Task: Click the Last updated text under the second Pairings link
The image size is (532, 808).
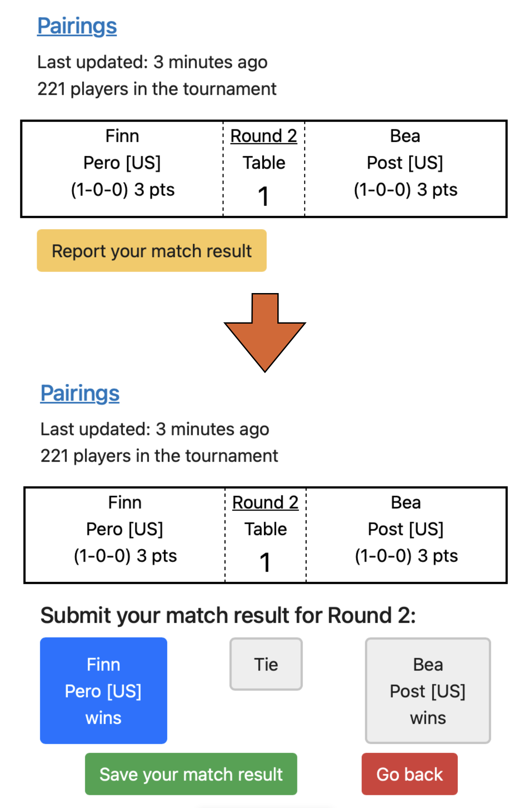Action: coord(155,429)
